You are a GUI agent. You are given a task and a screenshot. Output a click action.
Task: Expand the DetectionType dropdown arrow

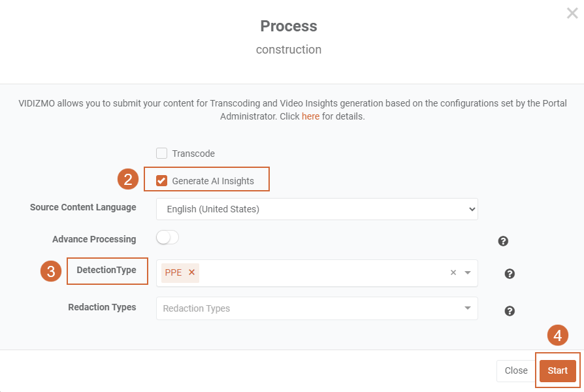[x=468, y=273]
